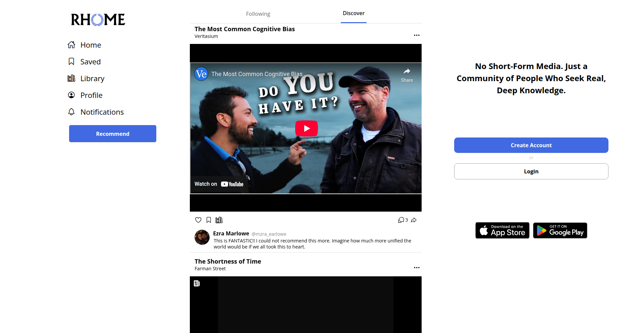Open comments with 3 replies

[403, 220]
